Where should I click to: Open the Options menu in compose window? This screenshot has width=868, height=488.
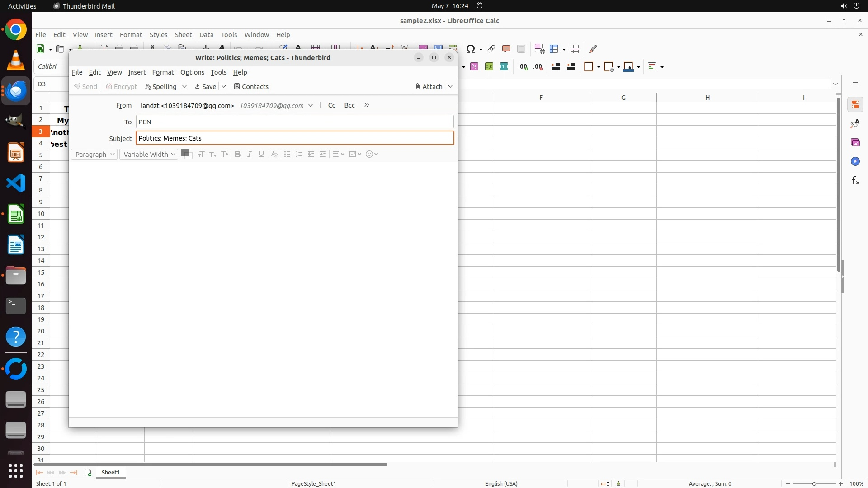click(x=192, y=72)
